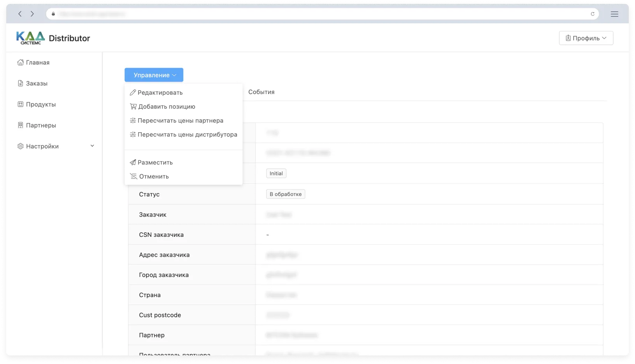Click the browser reload icon
This screenshot has width=635, height=364.
[x=592, y=14]
